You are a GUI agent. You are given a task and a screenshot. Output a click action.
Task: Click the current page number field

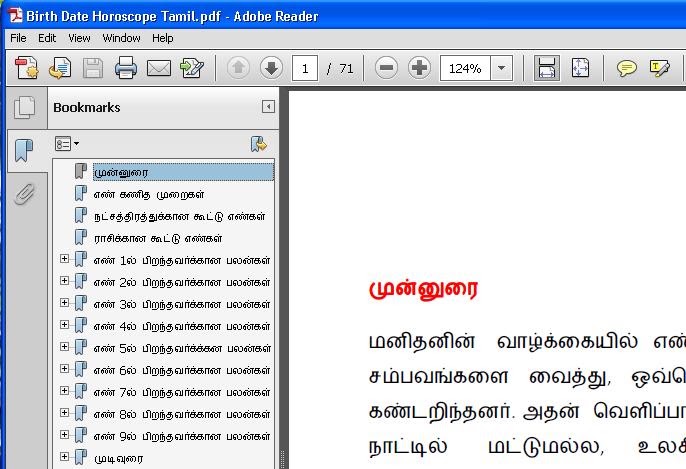pos(304,68)
